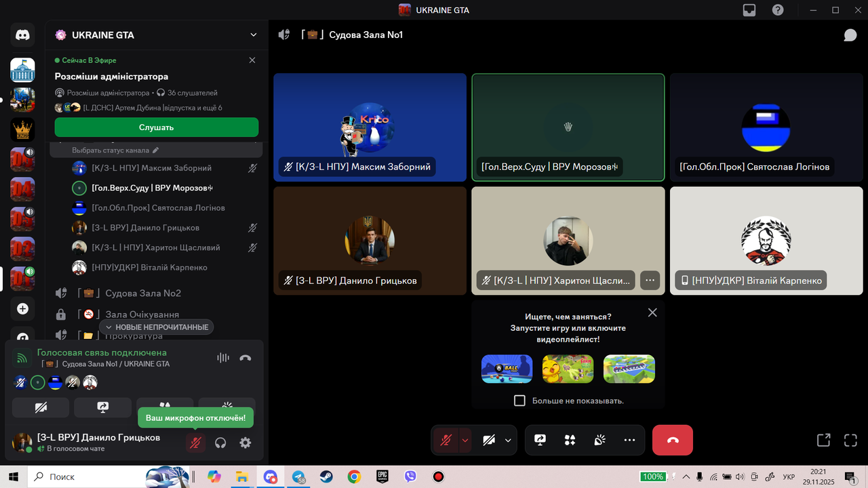Show the voice channel chat bubble
The width and height of the screenshot is (868, 488).
tap(850, 35)
